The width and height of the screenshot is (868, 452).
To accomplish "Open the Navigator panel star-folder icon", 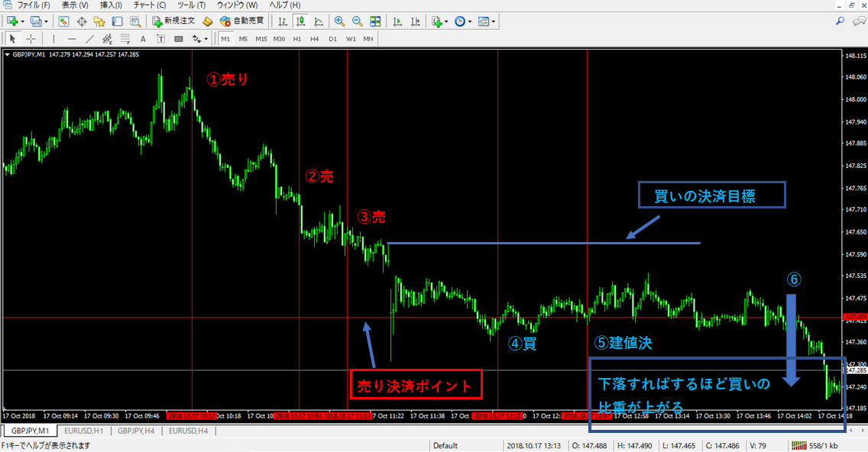I will (x=99, y=21).
